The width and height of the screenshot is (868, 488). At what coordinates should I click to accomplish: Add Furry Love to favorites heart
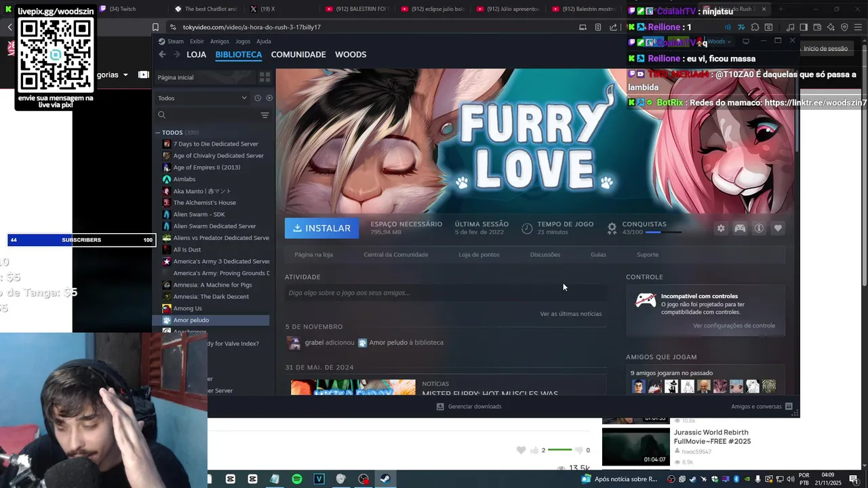pyautogui.click(x=778, y=228)
